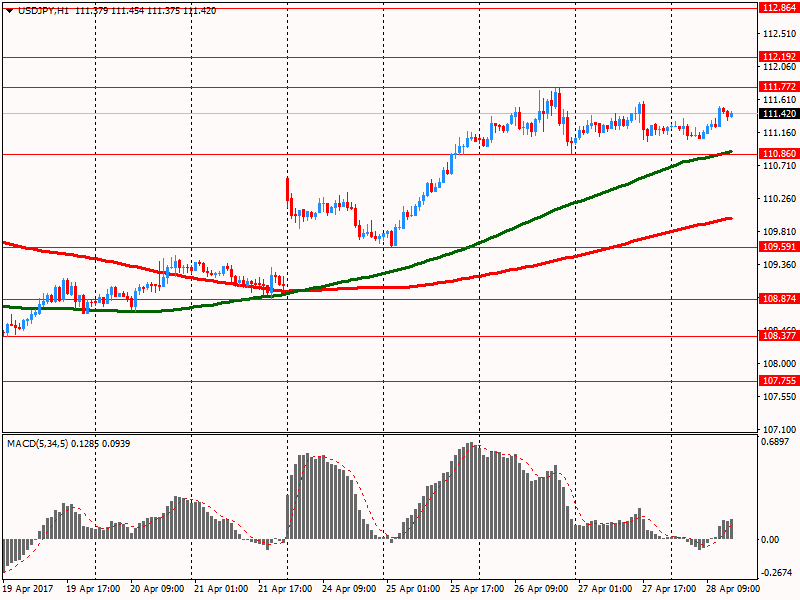Screen dimensions: 800x600
Task: Select the 112.192 red price level label
Action: [779, 57]
